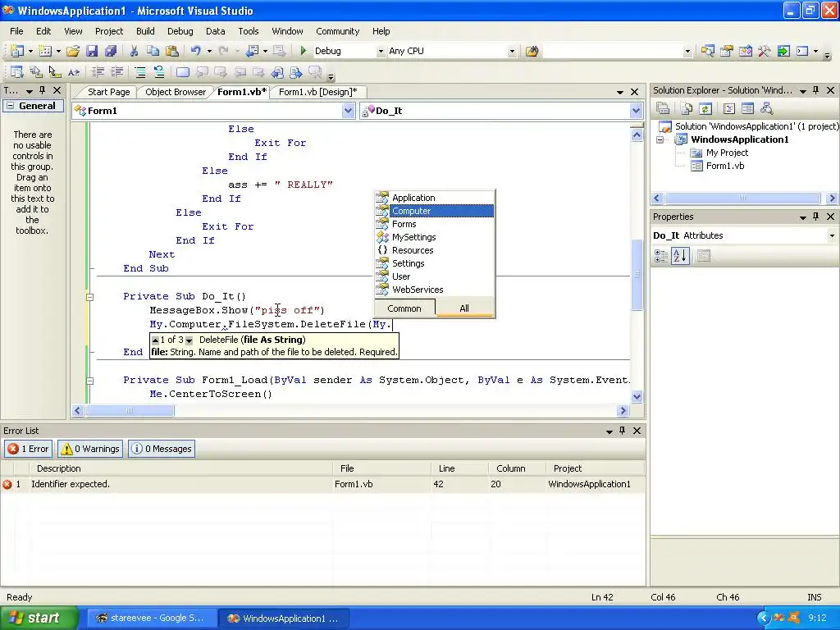Toggle the 0 Warnings filter button

click(90, 449)
